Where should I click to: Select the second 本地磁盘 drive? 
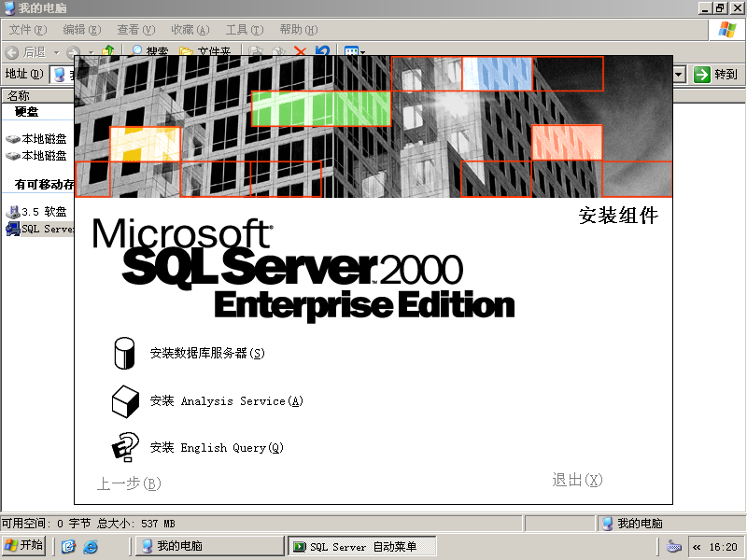pyautogui.click(x=36, y=156)
